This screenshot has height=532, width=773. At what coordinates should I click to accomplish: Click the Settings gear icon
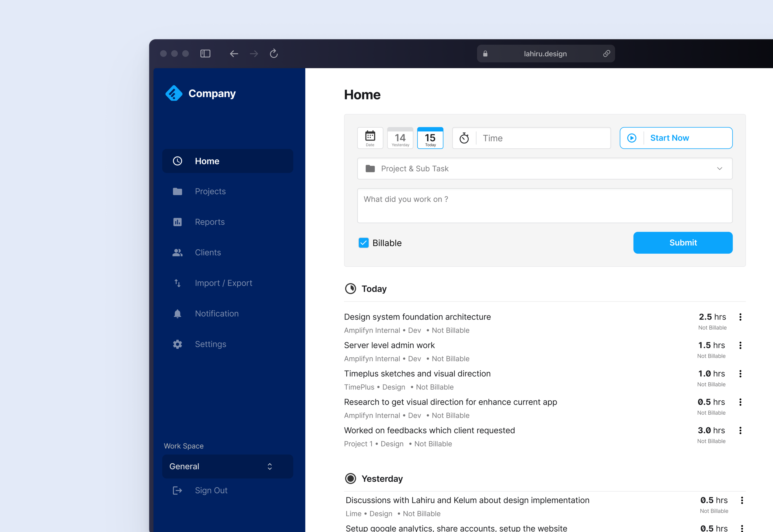click(177, 344)
